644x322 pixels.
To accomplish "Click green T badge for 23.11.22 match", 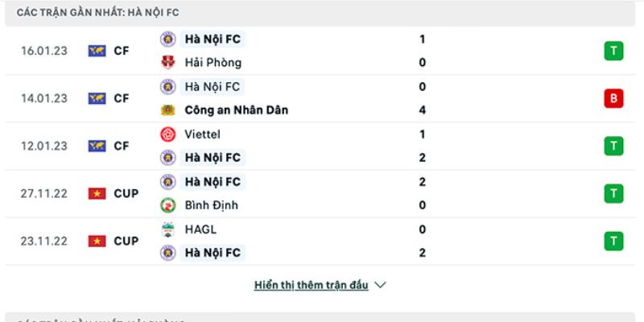I will pyautogui.click(x=613, y=241).
